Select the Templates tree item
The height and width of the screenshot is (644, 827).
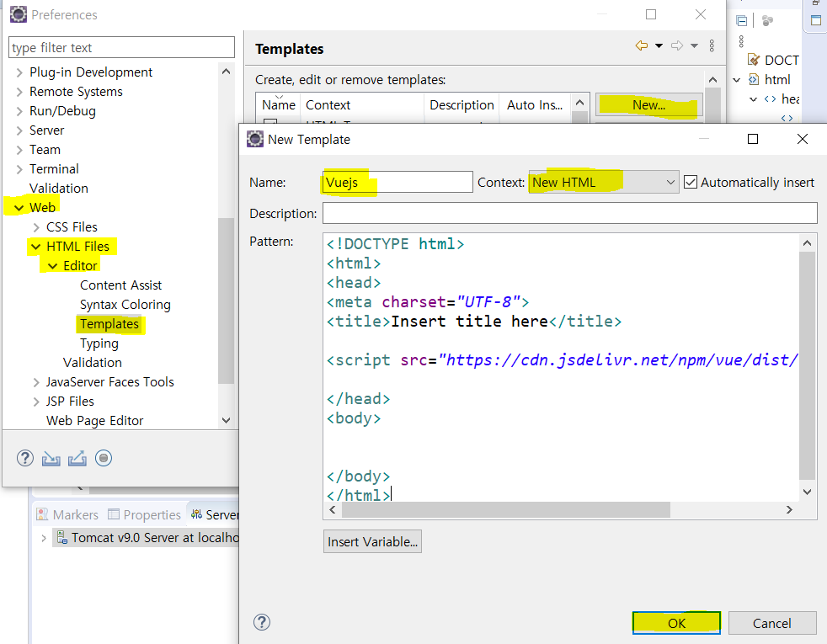click(x=109, y=324)
